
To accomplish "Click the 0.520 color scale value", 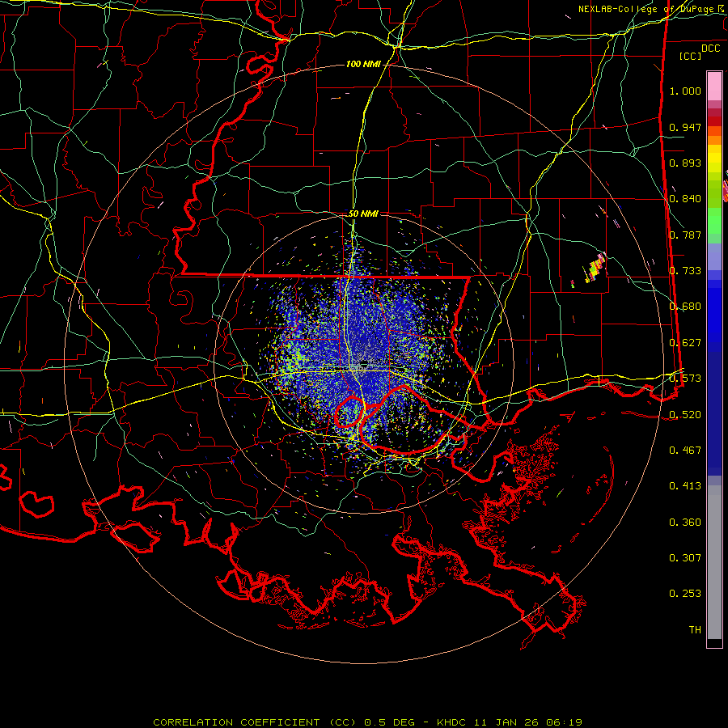I will coord(685,415).
